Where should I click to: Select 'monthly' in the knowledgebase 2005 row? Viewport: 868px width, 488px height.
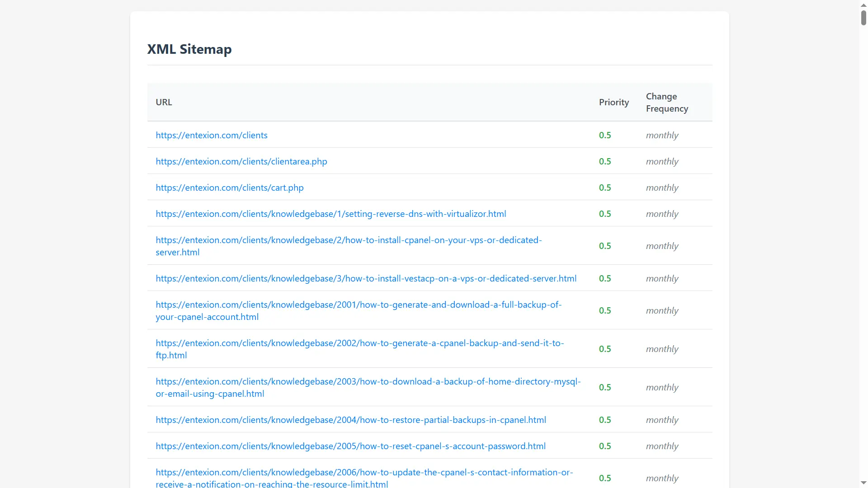(x=662, y=446)
